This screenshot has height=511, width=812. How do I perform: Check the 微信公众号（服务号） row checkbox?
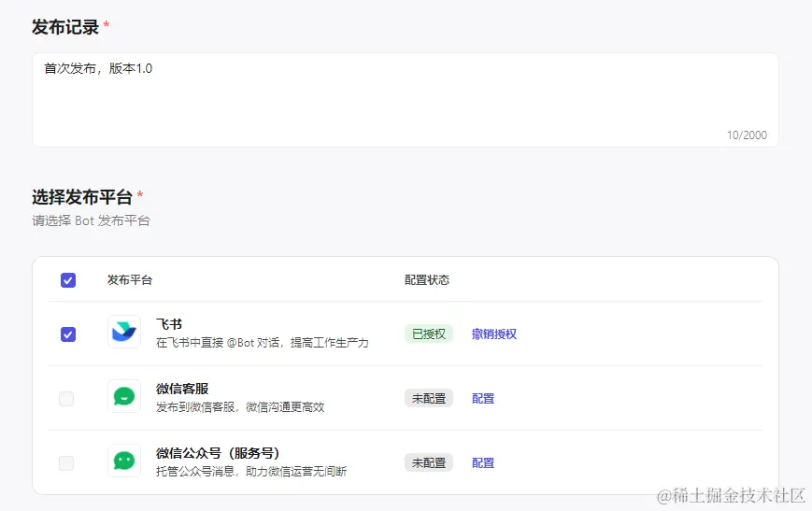pyautogui.click(x=66, y=462)
